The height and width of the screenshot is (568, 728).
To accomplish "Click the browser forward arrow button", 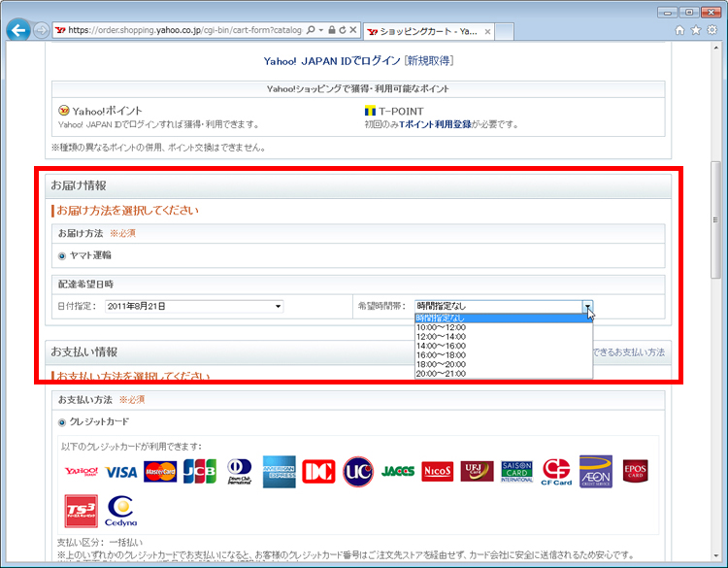I will click(42, 31).
